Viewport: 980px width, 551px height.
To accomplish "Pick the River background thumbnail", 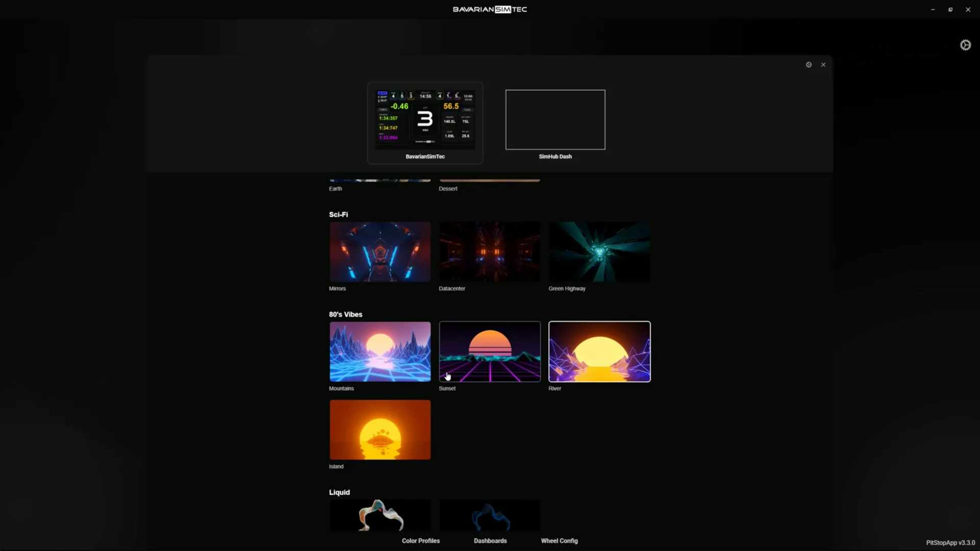I will [x=600, y=352].
